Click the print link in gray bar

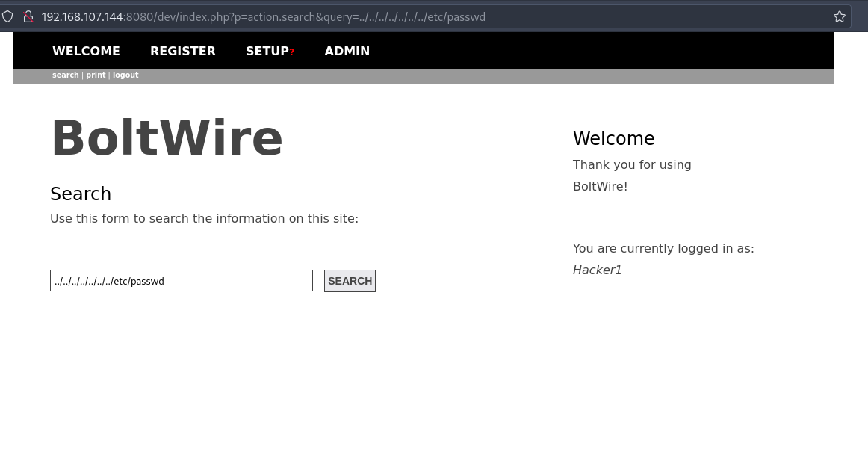[x=96, y=75]
